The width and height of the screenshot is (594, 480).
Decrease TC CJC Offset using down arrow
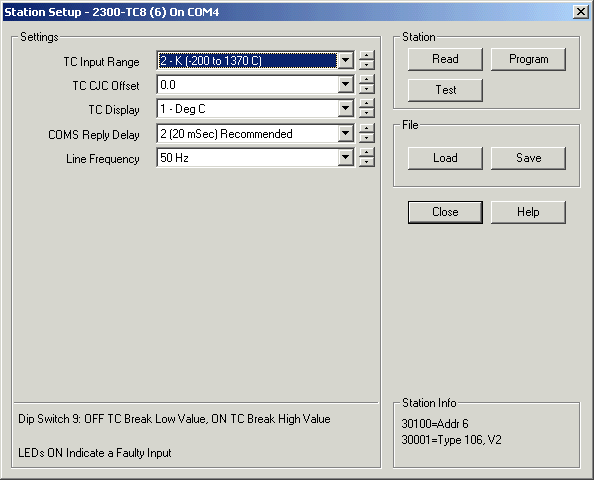point(366,89)
